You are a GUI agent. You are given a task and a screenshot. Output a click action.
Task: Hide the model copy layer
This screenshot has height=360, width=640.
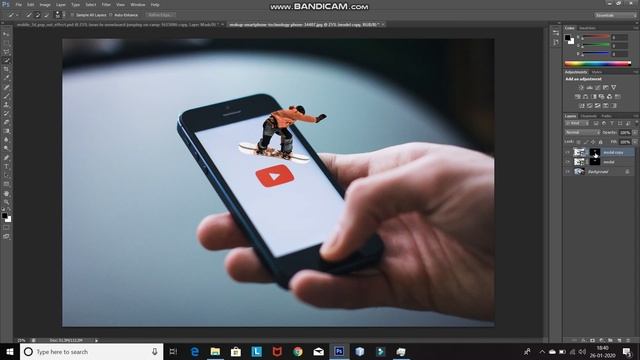(x=568, y=152)
